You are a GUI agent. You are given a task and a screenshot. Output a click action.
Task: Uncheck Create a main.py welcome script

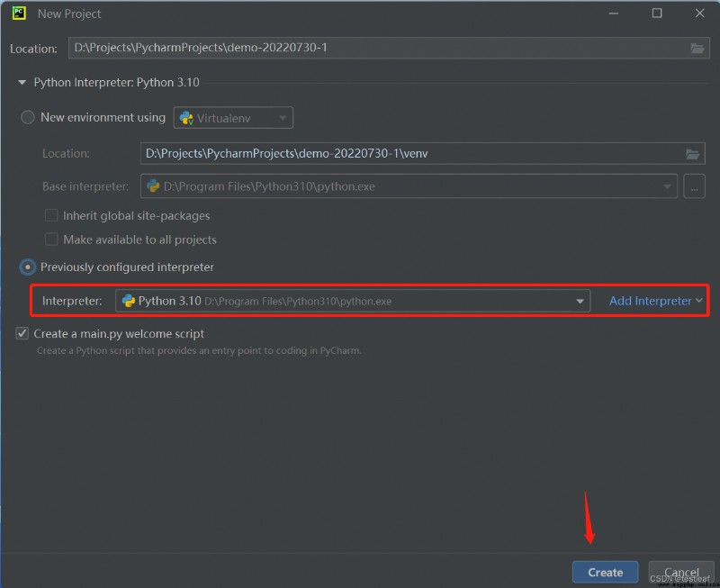(22, 333)
